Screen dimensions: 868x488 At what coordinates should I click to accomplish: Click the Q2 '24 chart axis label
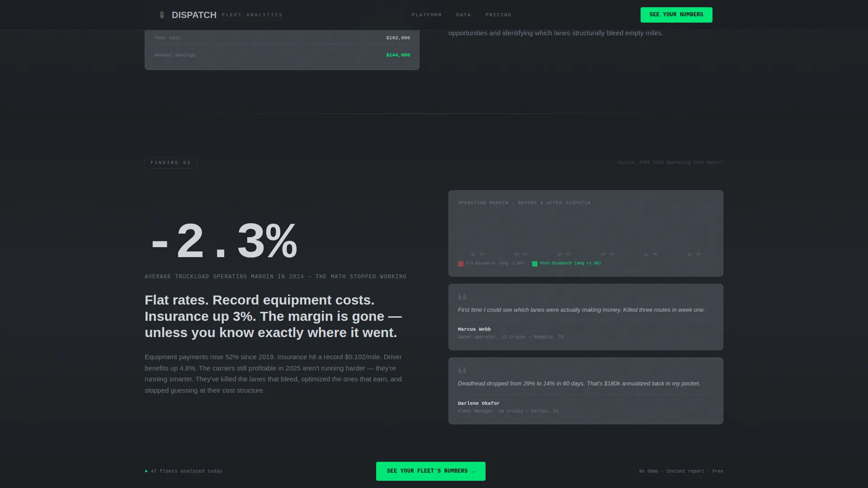(x=521, y=254)
